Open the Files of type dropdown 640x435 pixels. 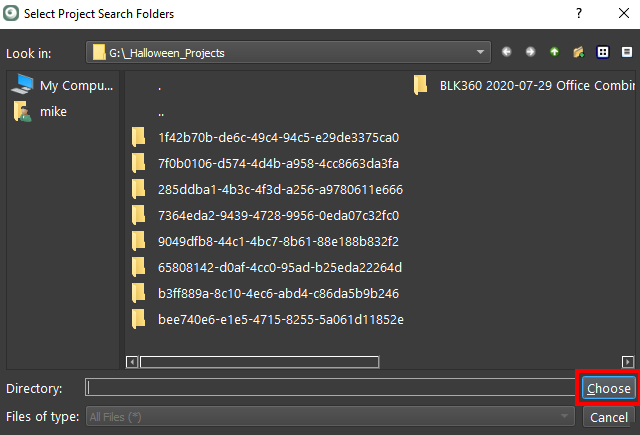(x=566, y=417)
